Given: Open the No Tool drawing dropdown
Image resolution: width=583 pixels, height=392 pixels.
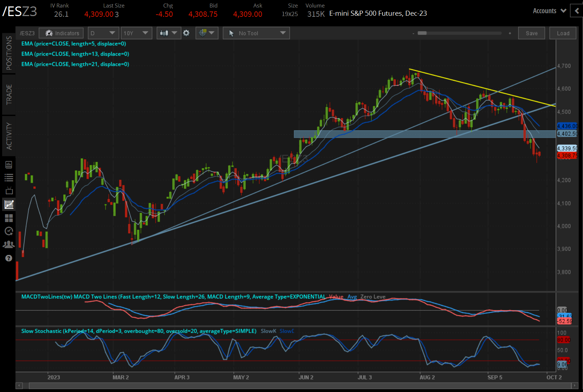Looking at the screenshot, I should (x=256, y=33).
